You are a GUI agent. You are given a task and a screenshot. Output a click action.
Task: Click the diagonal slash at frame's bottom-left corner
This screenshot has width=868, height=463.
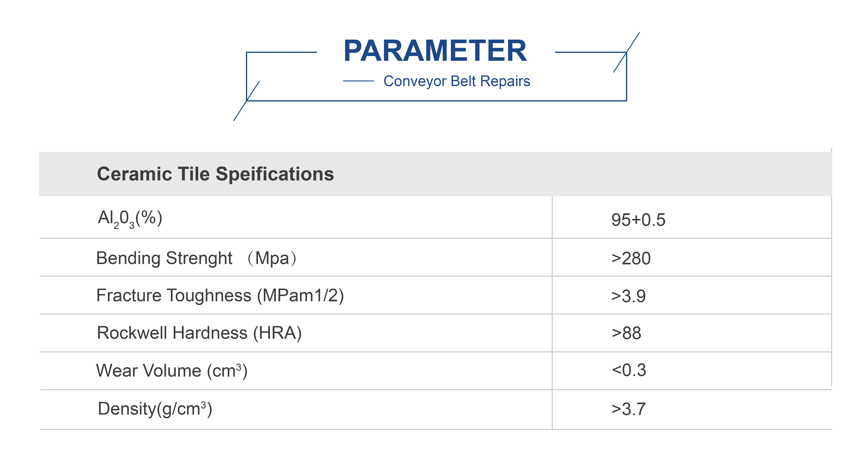[247, 101]
